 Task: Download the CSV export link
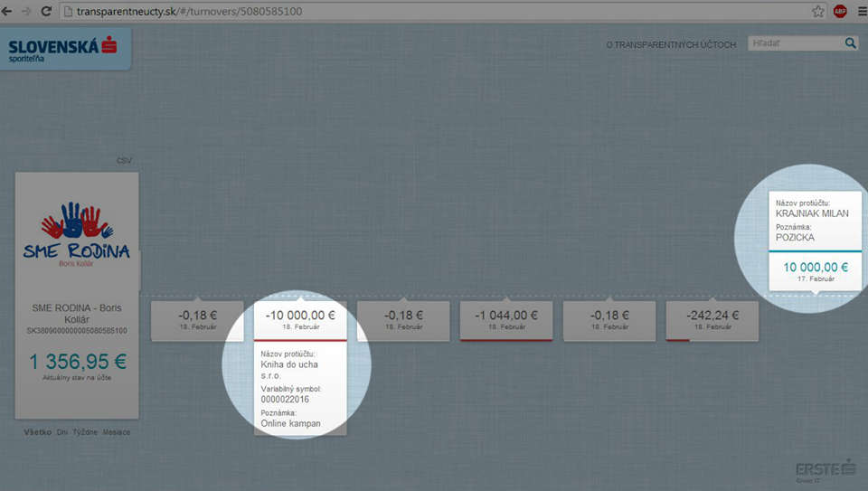click(124, 161)
